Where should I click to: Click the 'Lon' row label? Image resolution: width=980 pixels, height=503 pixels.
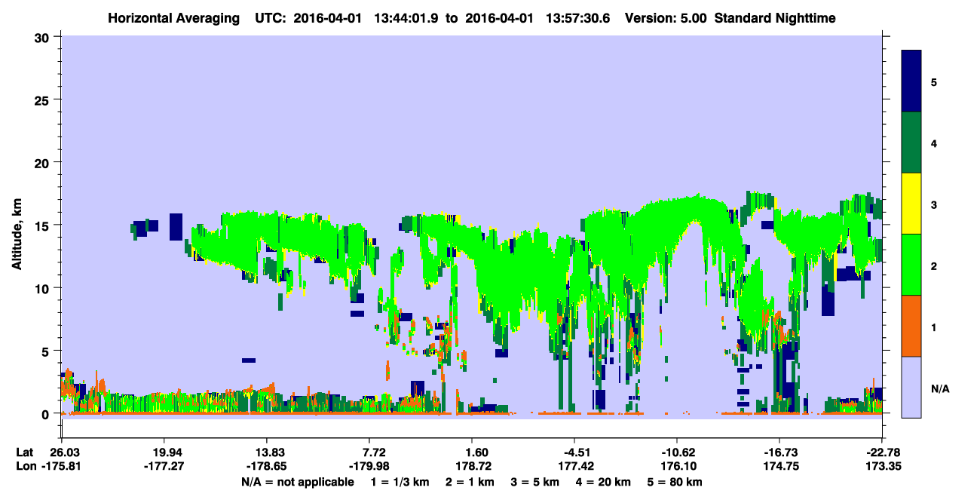click(26, 466)
